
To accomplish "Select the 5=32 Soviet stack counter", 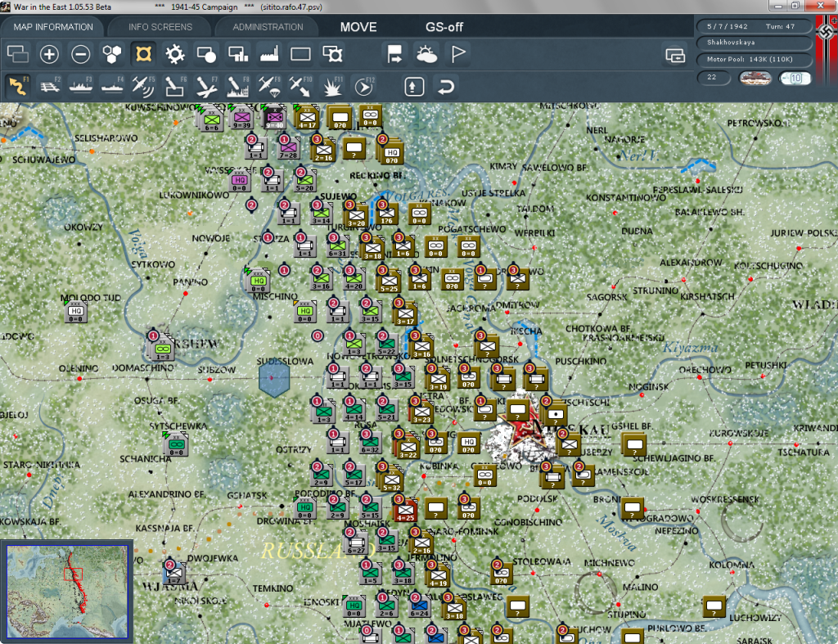I will [390, 480].
